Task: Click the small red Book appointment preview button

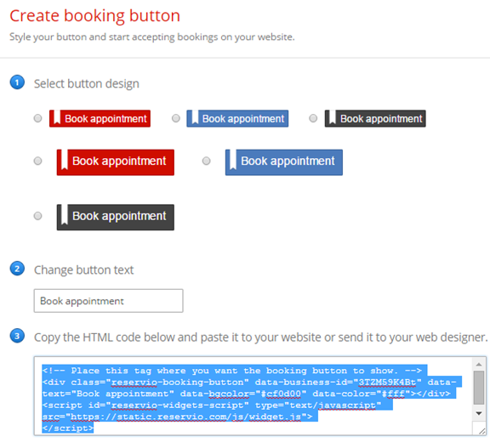Action: click(100, 119)
